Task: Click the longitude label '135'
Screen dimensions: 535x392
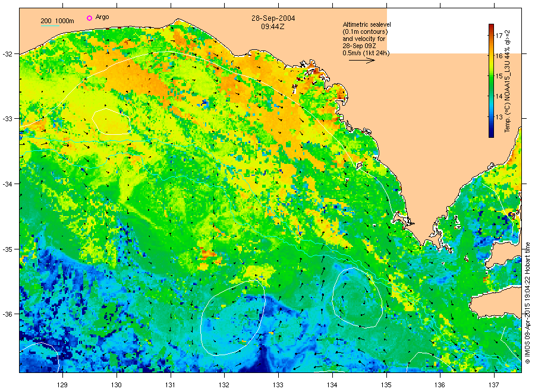Action: click(386, 385)
